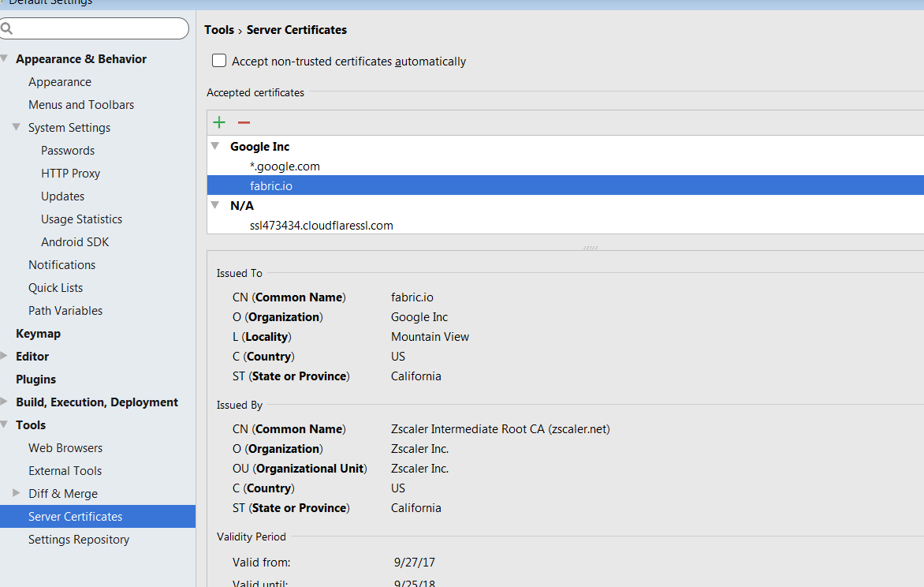Add a new accepted certificate
Screen dimensions: 924x587
(219, 122)
